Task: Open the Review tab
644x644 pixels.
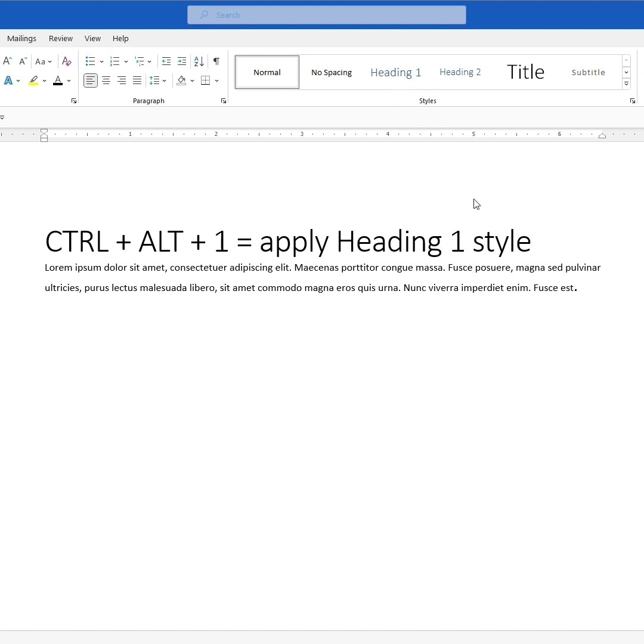Action: coord(61,39)
